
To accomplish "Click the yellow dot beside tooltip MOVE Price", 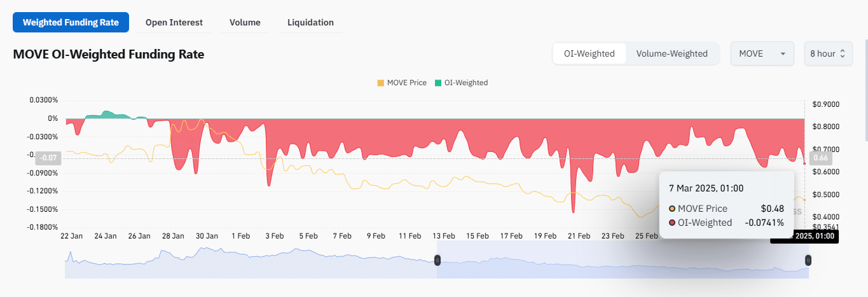I will 672,209.
